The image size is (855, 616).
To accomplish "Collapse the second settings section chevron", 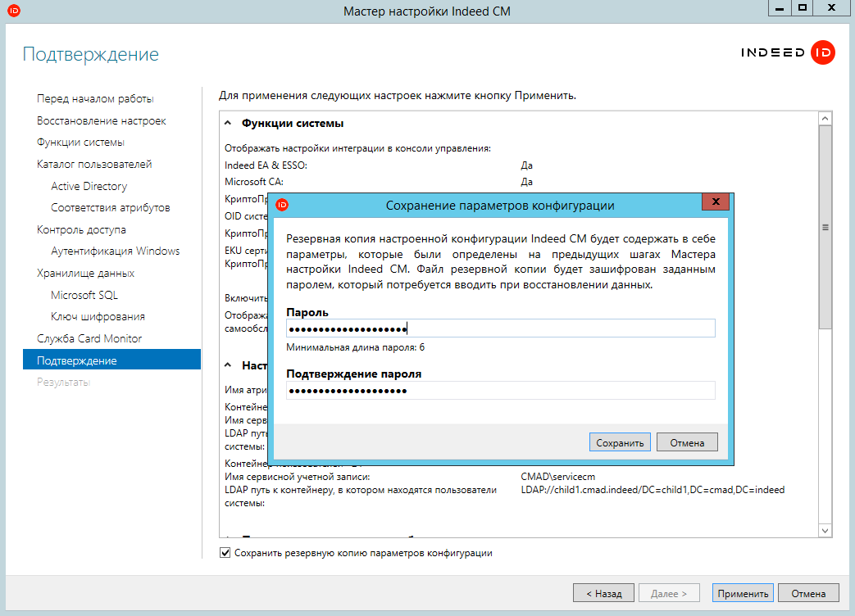I will click(229, 365).
